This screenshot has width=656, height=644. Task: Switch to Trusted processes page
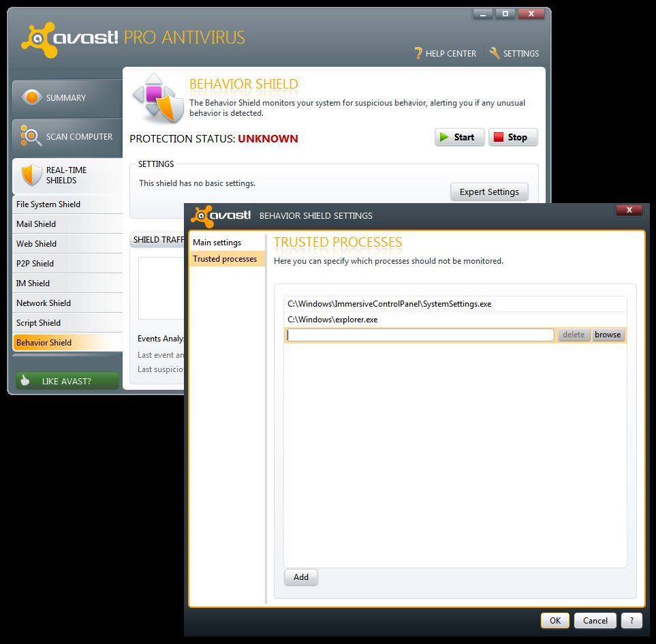pyautogui.click(x=227, y=258)
